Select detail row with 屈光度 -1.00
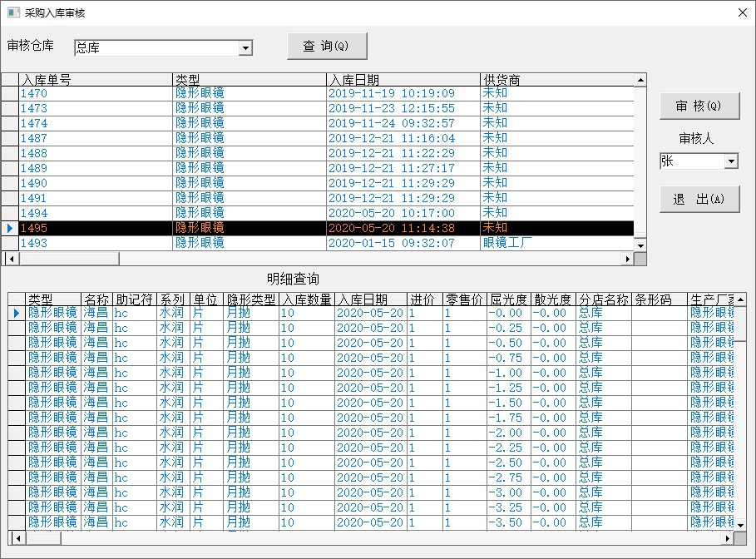 pyautogui.click(x=506, y=373)
